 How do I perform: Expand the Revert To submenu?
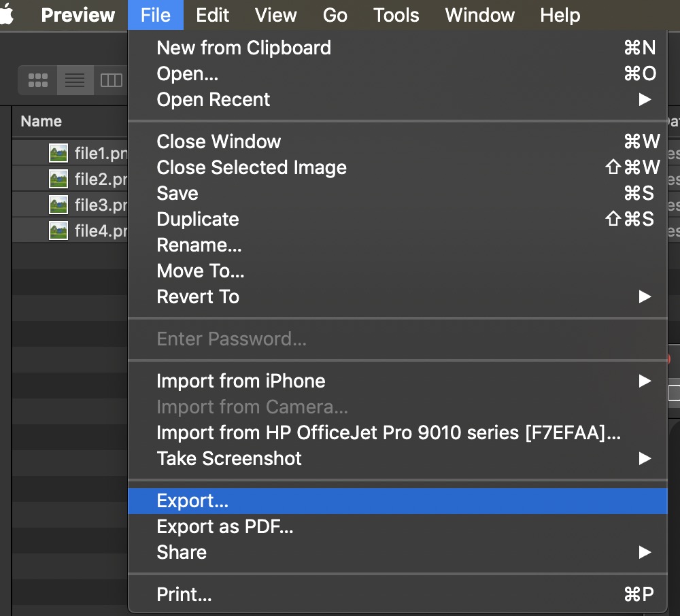click(398, 297)
